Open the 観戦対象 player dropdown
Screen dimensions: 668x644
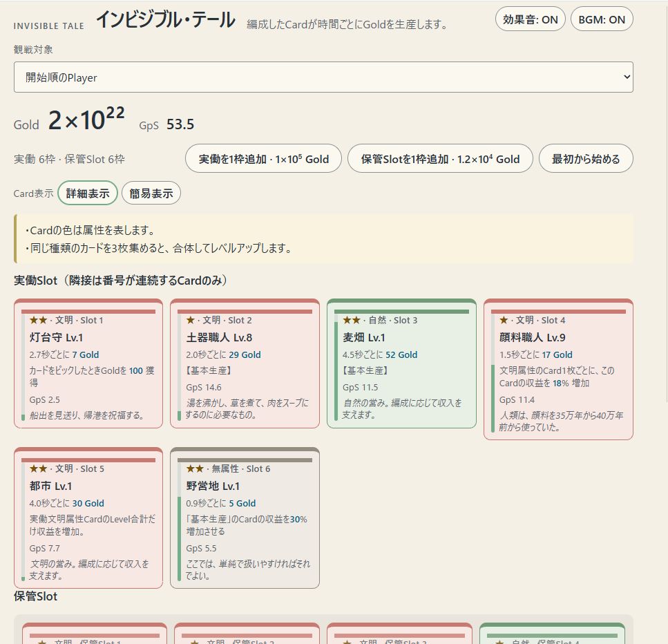pyautogui.click(x=323, y=77)
